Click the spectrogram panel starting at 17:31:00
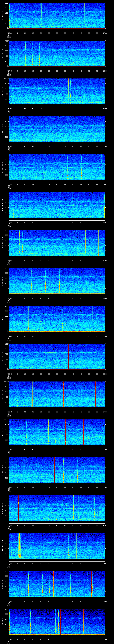The height and width of the screenshot is (644, 114). click(57, 584)
